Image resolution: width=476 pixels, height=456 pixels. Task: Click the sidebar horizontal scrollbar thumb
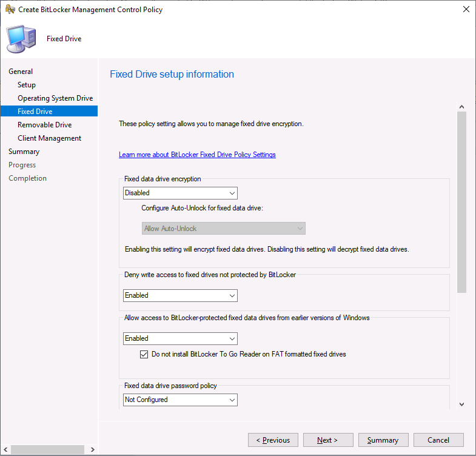coord(48,449)
